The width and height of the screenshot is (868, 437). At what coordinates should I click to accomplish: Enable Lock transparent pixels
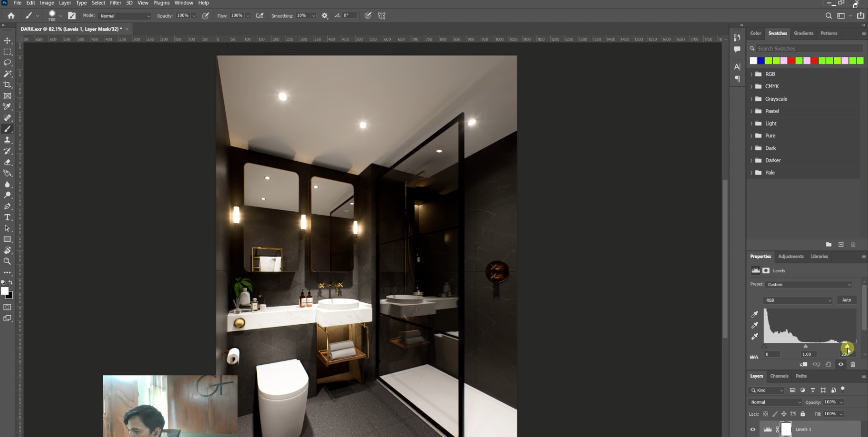click(766, 414)
